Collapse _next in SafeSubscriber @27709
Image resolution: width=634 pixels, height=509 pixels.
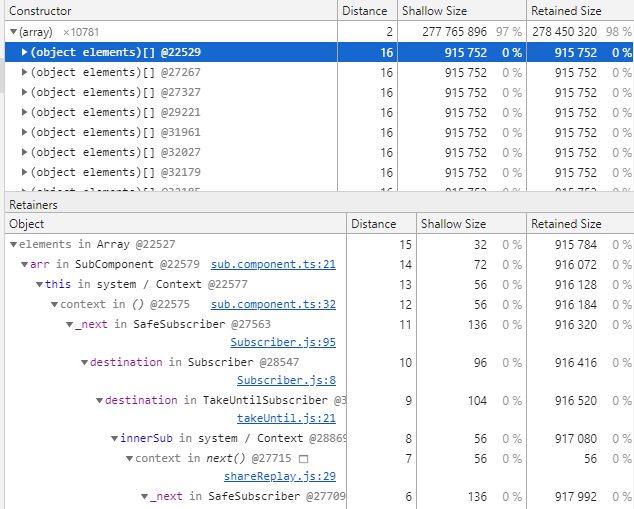pos(144,496)
